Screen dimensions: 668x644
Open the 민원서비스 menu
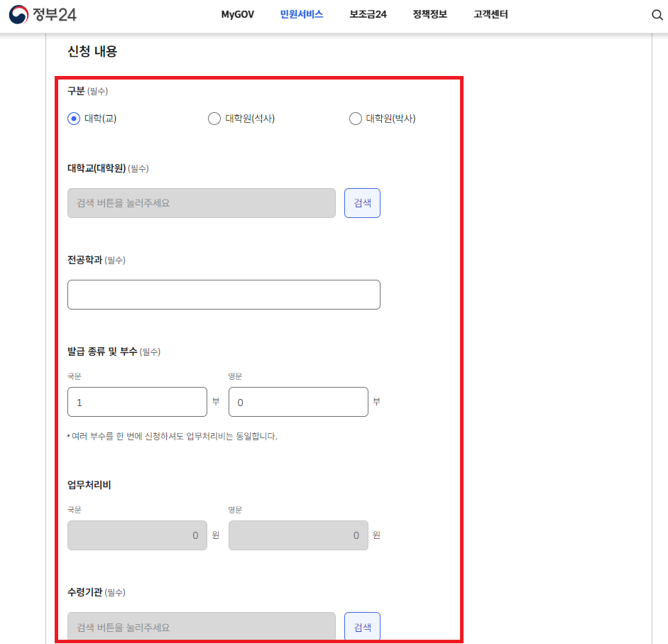coord(301,14)
